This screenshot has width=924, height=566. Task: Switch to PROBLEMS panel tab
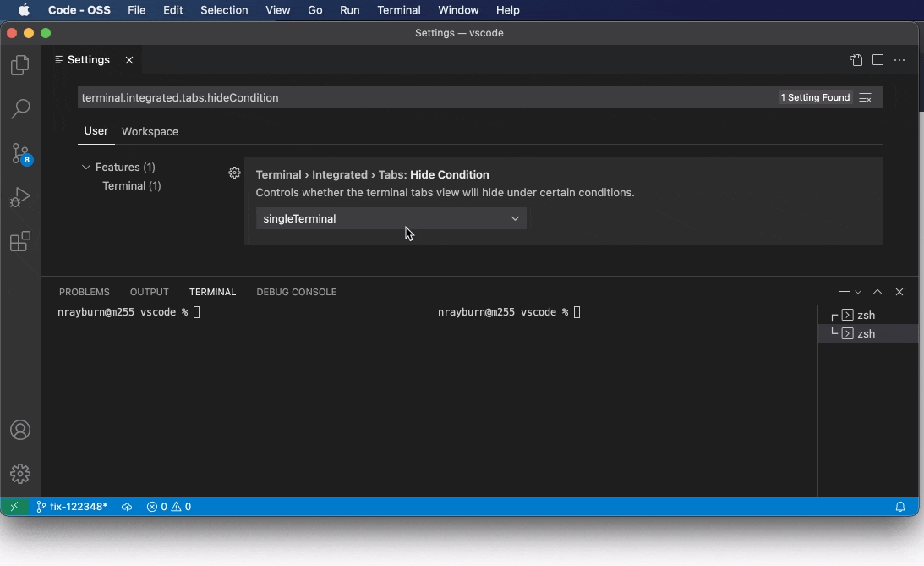click(85, 292)
